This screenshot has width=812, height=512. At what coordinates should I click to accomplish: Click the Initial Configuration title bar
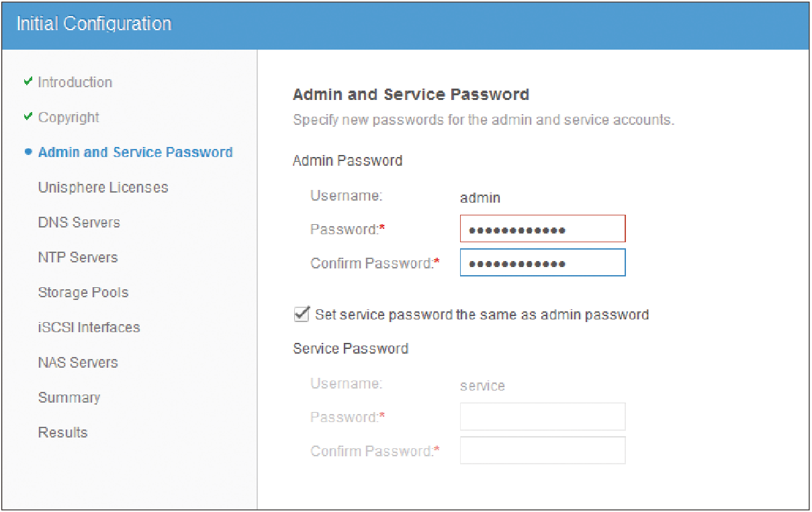406,25
